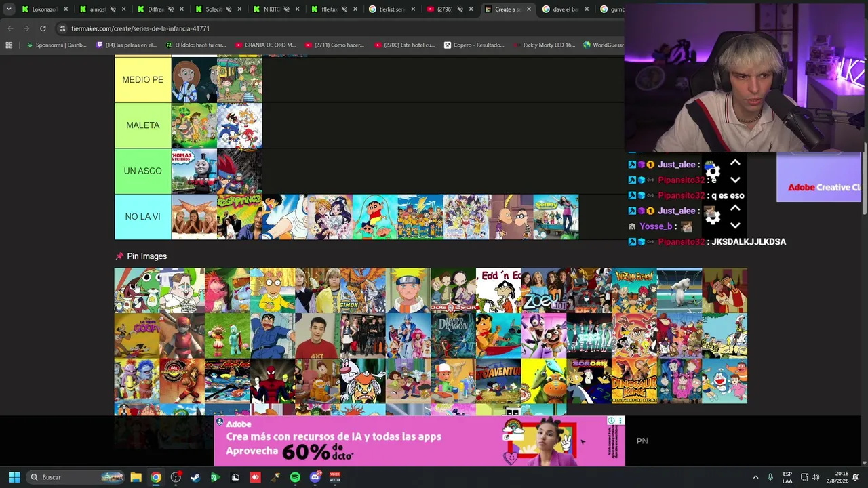Click the browser forward arrow
The image size is (868, 488).
tap(26, 28)
